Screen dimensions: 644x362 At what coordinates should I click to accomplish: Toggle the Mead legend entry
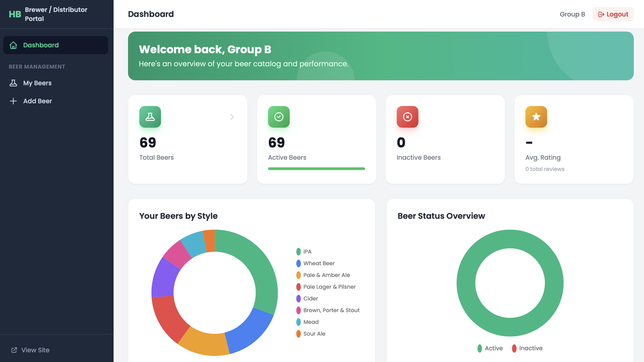click(x=308, y=322)
